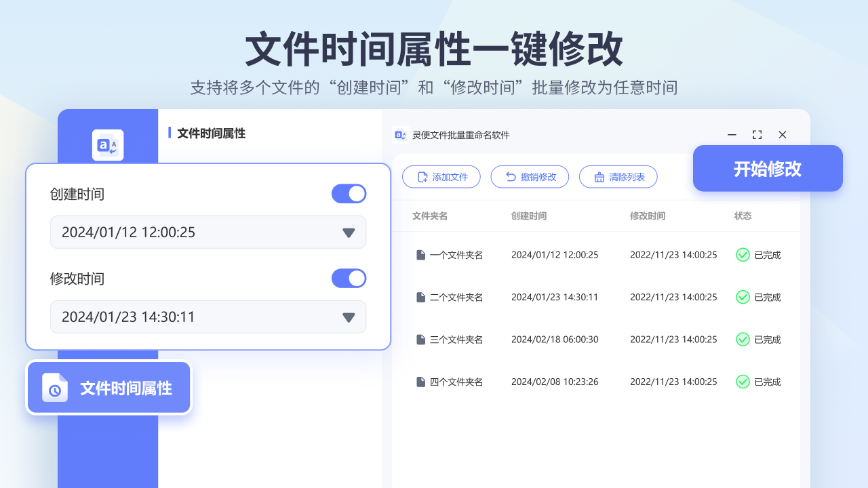Viewport: 868px width, 488px height.
Task: Open the 文件时间属性 clock icon in sidebar
Action: tap(54, 387)
